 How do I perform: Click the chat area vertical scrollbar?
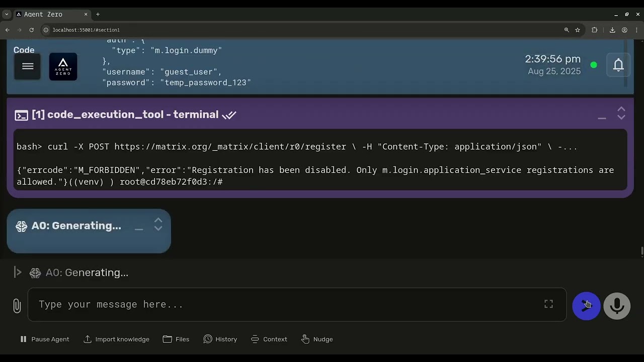(x=641, y=251)
